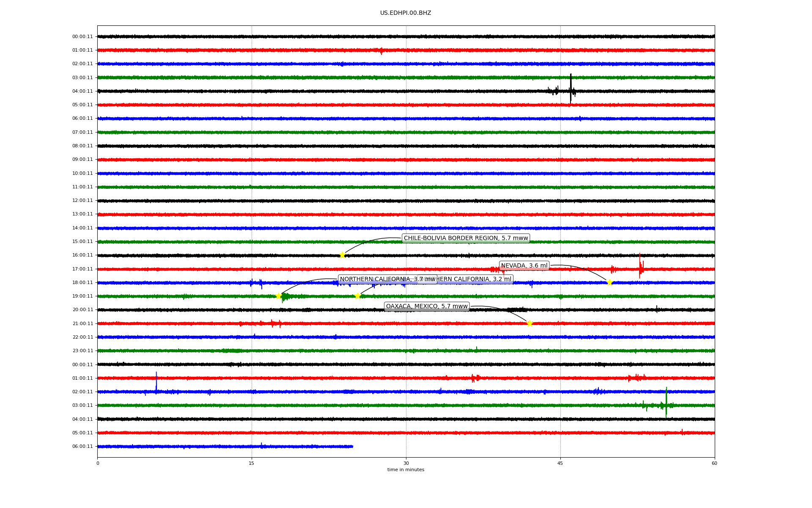The height and width of the screenshot is (508, 812).
Task: Click the Nevada 3.6 ml star marker
Action: 609,282
